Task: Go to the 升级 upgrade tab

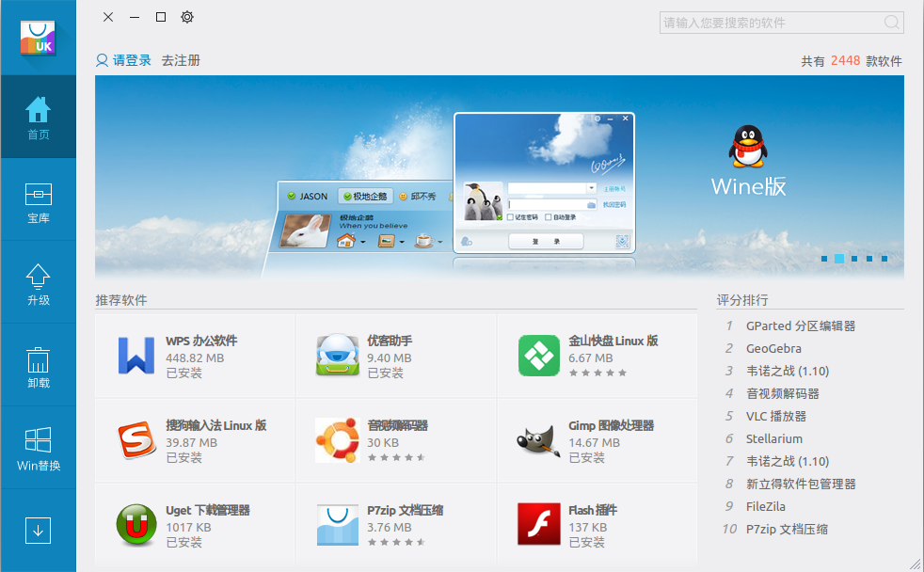Action: pos(39,283)
